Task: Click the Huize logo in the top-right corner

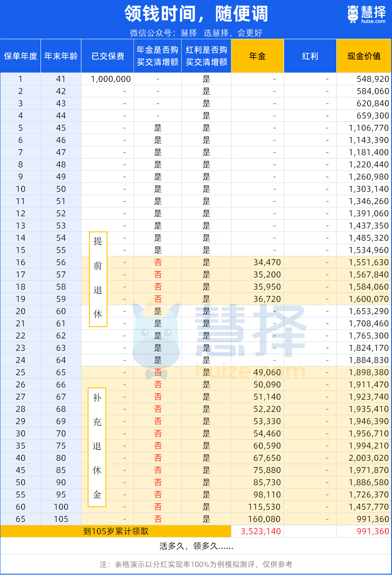Action: (x=366, y=14)
